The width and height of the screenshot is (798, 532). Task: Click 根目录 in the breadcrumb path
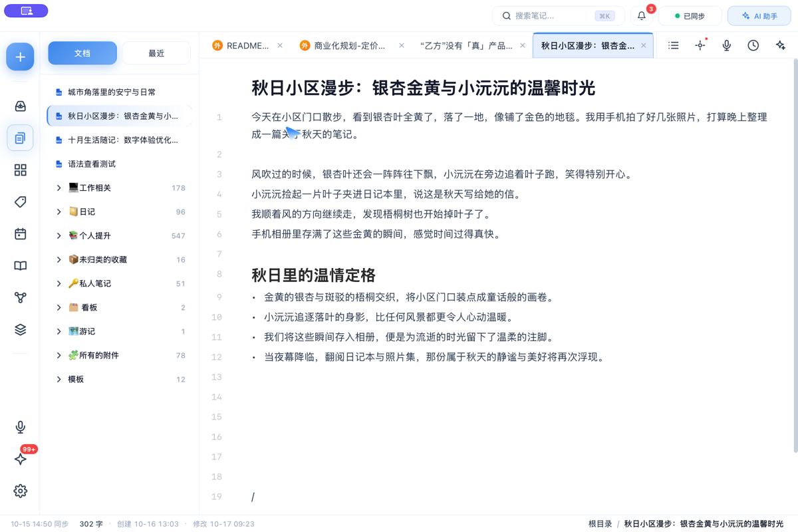[x=600, y=524]
